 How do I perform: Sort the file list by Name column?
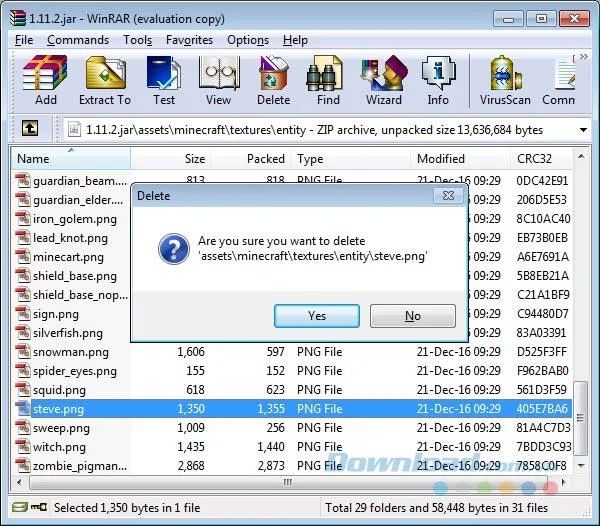tap(71, 158)
